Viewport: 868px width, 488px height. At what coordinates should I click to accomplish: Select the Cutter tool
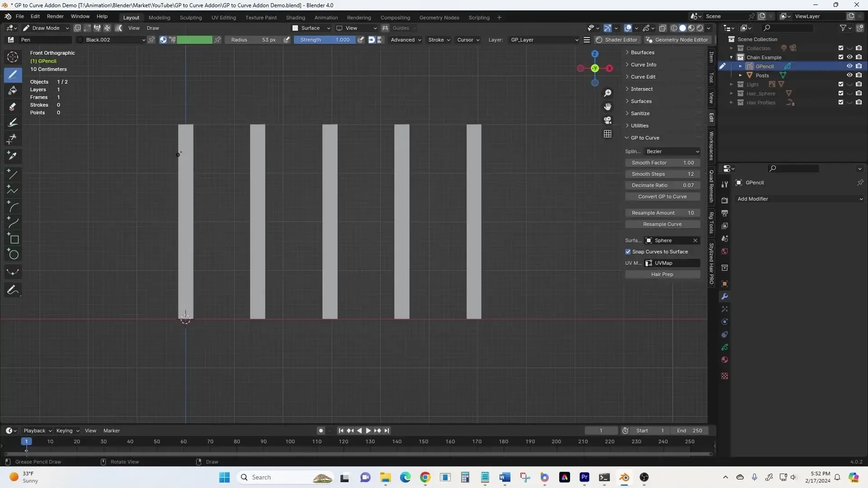tap(13, 139)
